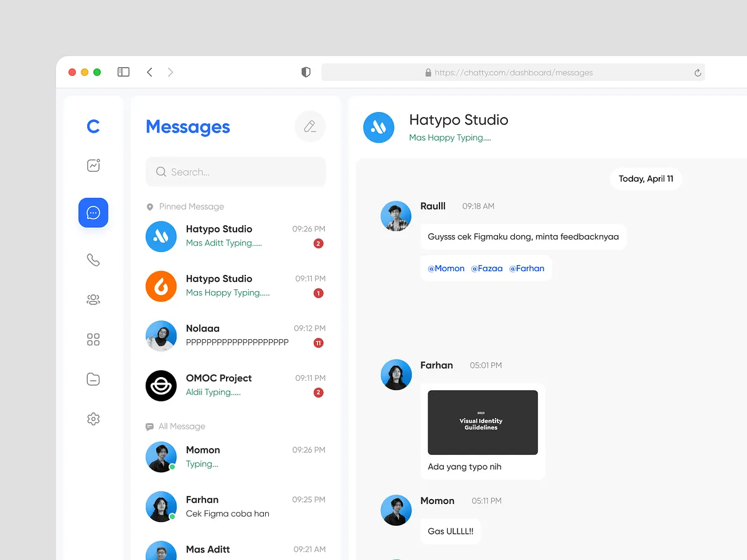This screenshot has height=560, width=747.
Task: Click the Chatty C logo
Action: click(x=93, y=126)
